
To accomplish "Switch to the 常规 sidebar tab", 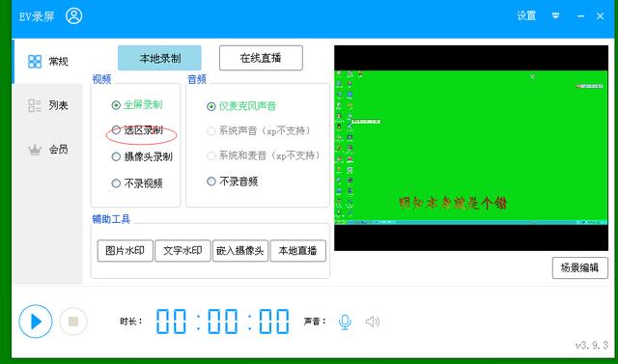I will pyautogui.click(x=47, y=62).
